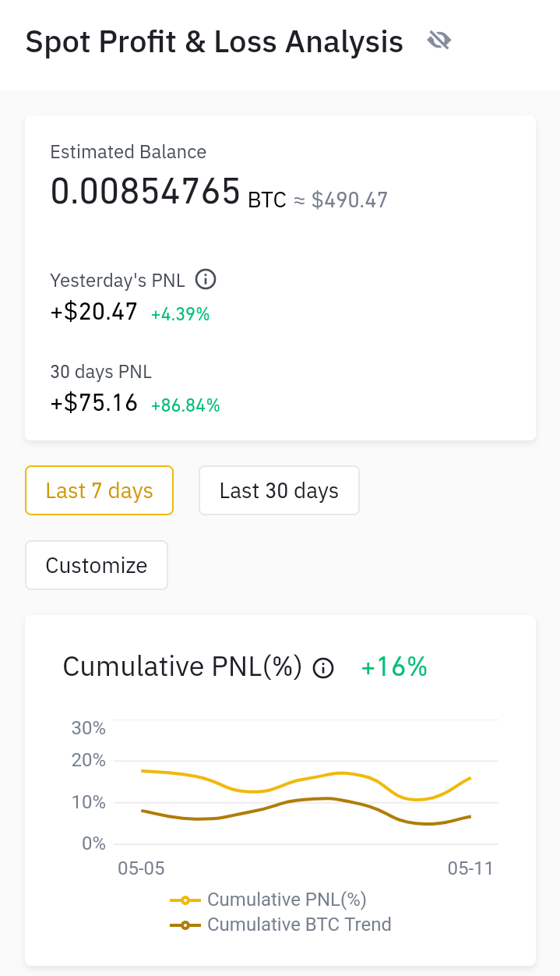Click the Cumulative BTC Trend legend label

pos(299,925)
